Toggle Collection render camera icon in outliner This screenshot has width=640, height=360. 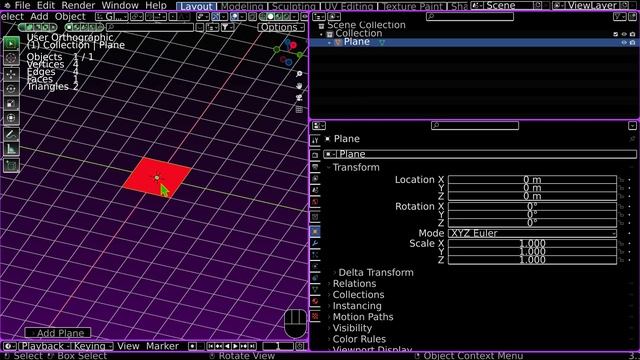click(x=632, y=34)
